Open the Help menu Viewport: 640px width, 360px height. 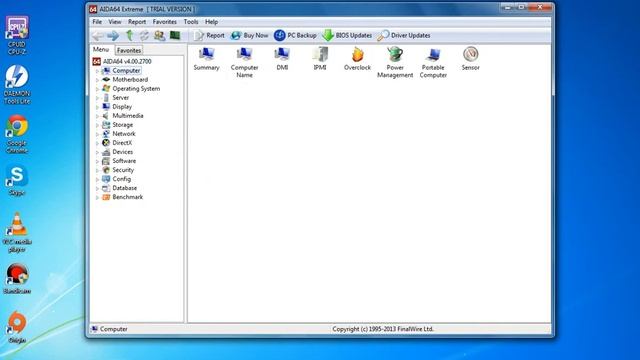[x=211, y=22]
